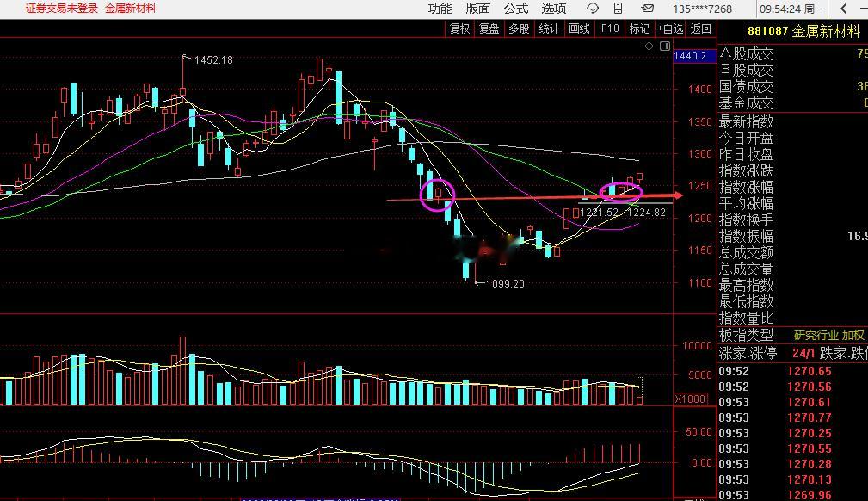Toggle the side panel layout icon
The width and height of the screenshot is (868, 501).
pyautogui.click(x=665, y=46)
